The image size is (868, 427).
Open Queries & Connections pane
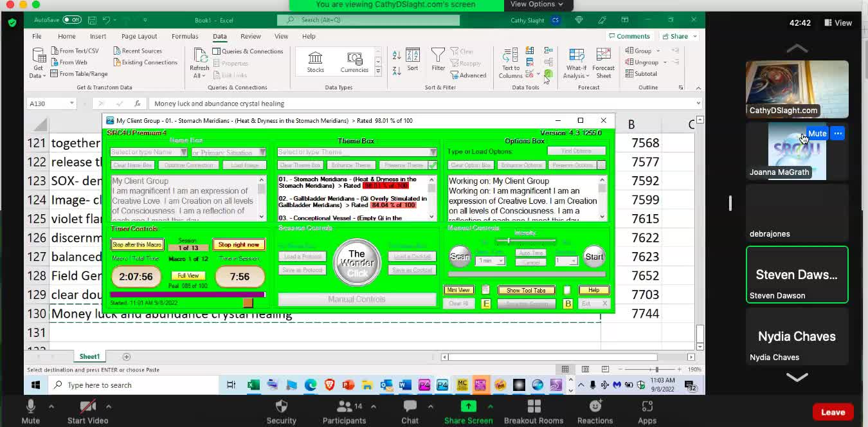tap(248, 51)
